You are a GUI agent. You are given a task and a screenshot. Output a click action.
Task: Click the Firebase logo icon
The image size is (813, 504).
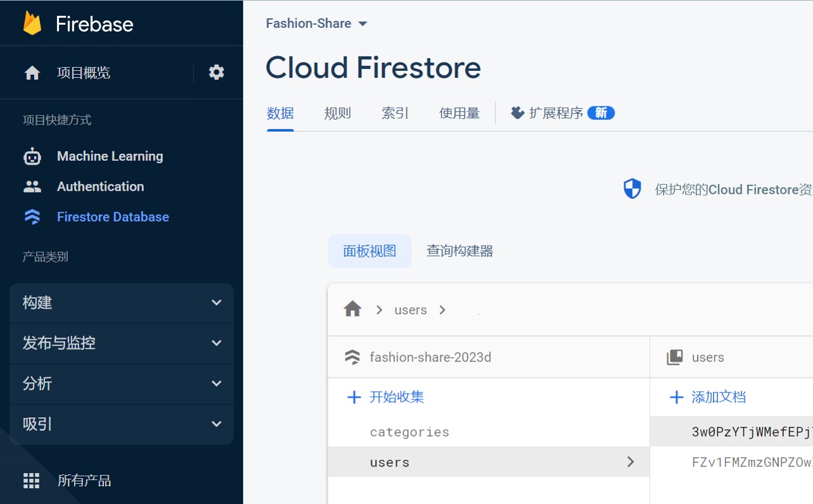click(x=32, y=23)
